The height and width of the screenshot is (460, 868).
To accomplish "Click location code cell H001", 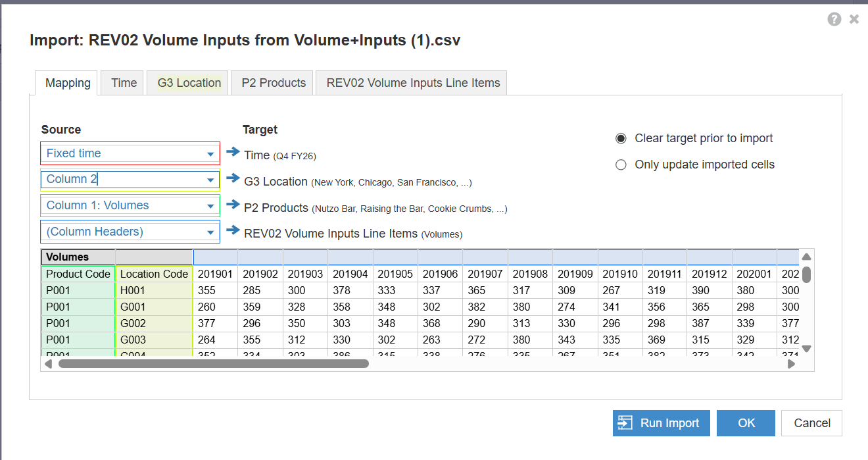I will [x=154, y=290].
